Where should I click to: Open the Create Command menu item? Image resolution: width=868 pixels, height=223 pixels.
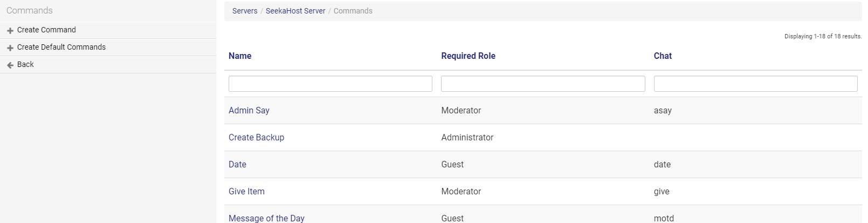coord(108,30)
